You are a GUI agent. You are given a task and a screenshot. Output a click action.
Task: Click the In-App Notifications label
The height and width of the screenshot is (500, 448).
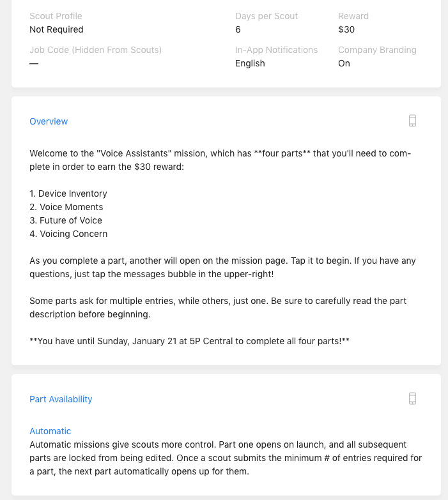(x=276, y=50)
